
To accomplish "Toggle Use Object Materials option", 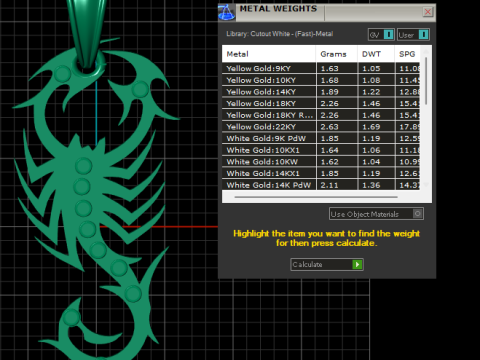I will 376,214.
